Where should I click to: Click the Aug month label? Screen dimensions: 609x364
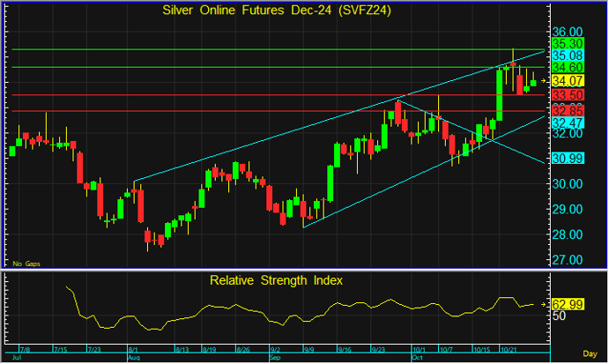134,358
